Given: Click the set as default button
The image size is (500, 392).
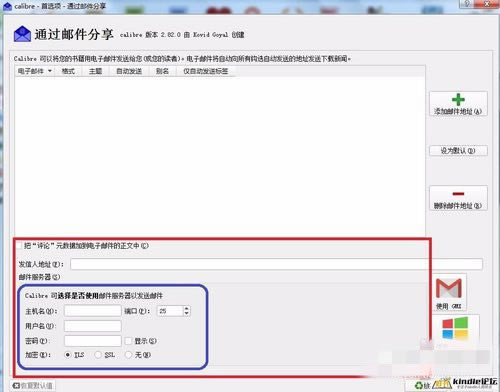Looking at the screenshot, I should [x=458, y=151].
